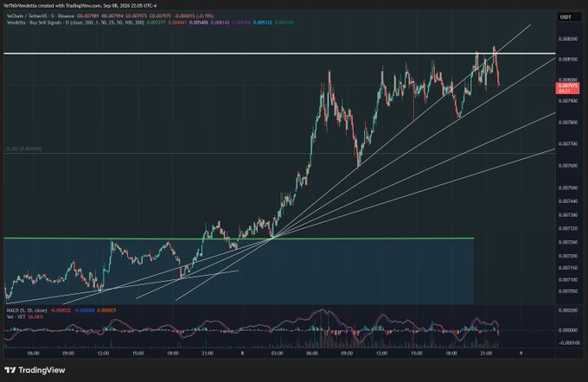The height and width of the screenshot is (382, 588).
Task: Click the date label 8 on time axis
Action: 242,353
